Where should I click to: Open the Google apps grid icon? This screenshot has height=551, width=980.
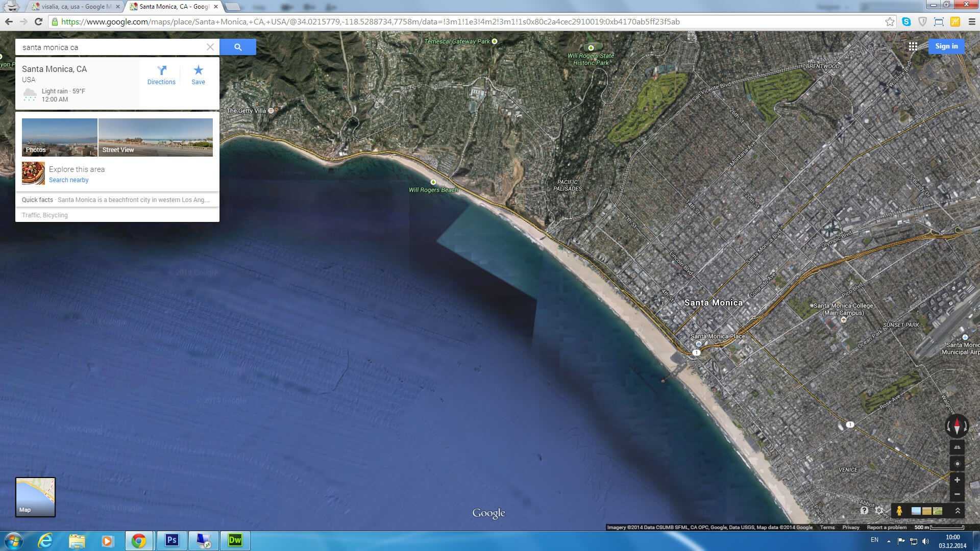coord(913,46)
